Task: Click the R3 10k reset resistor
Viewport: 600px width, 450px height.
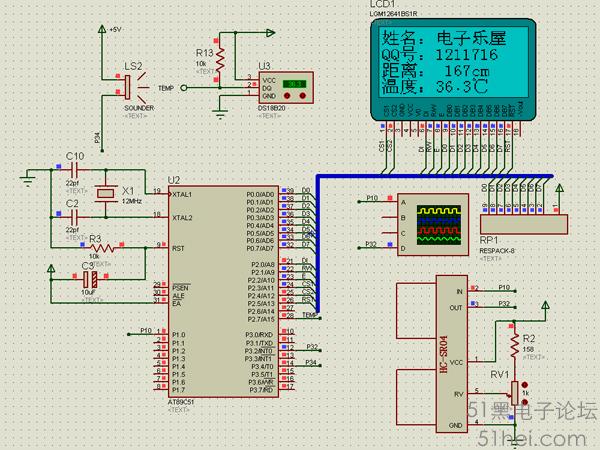Action: (102, 248)
